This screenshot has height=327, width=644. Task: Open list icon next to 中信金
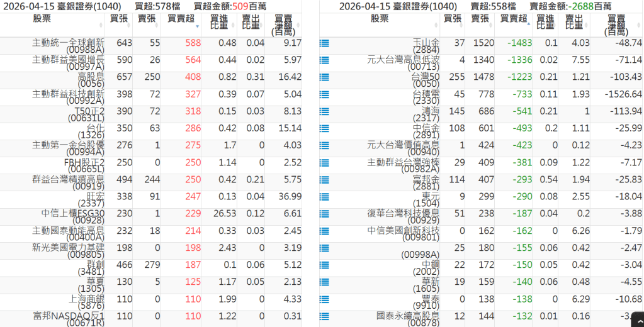324,128
